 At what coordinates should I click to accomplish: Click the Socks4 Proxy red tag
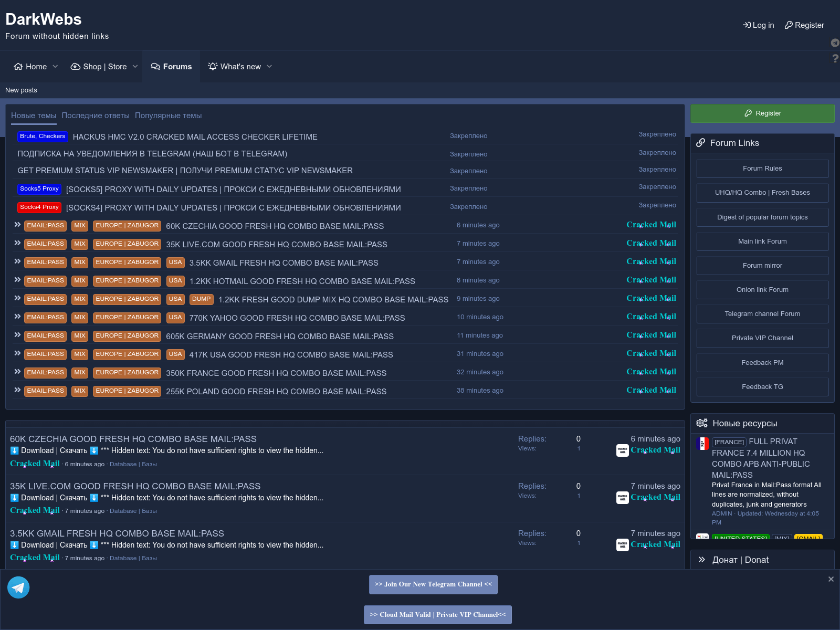[39, 207]
